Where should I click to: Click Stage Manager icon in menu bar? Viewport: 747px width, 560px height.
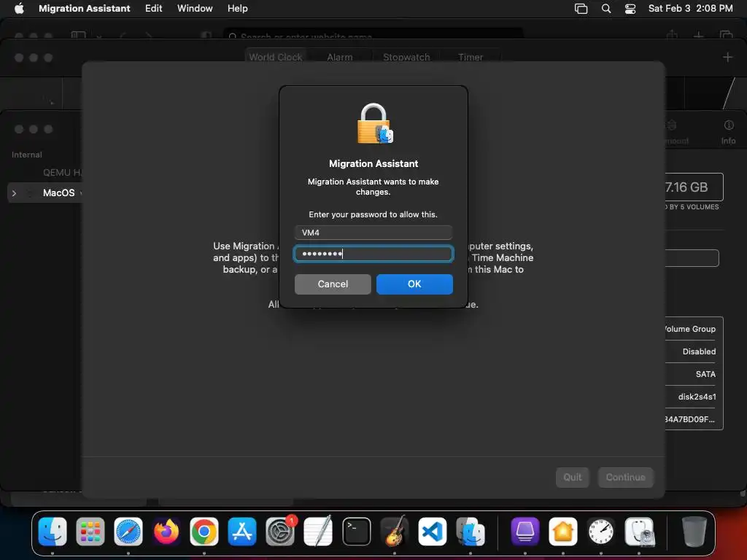(x=581, y=8)
